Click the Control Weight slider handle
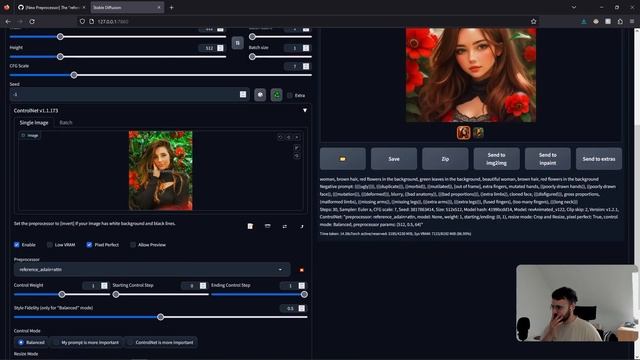 (x=62, y=294)
